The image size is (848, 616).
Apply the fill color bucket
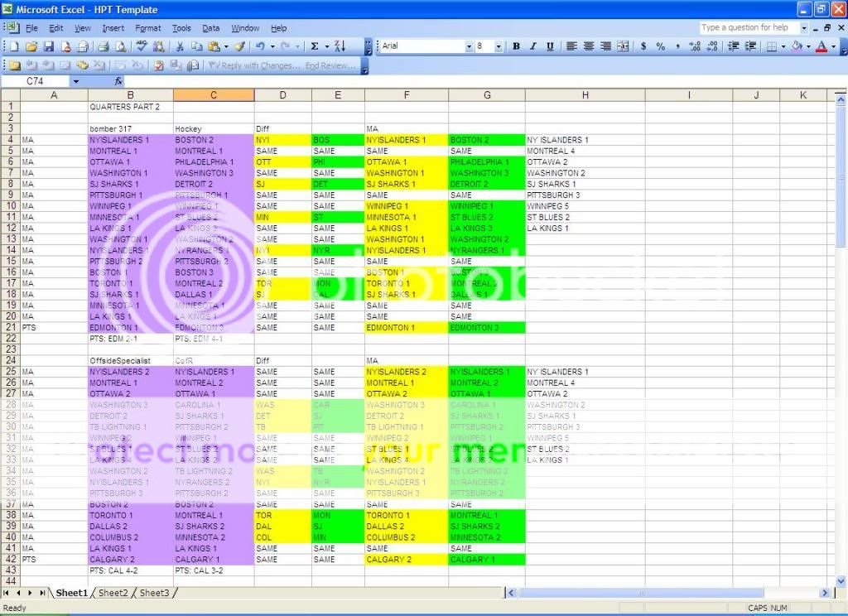pyautogui.click(x=797, y=46)
